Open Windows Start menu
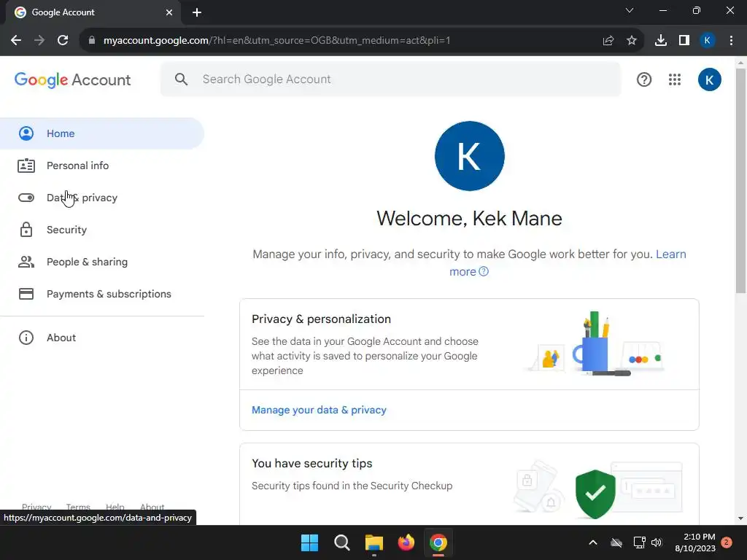This screenshot has height=560, width=747. 309,542
